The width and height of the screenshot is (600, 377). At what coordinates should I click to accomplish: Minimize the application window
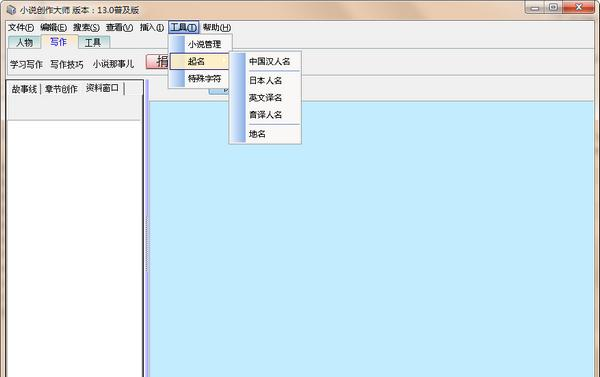(535, 7)
